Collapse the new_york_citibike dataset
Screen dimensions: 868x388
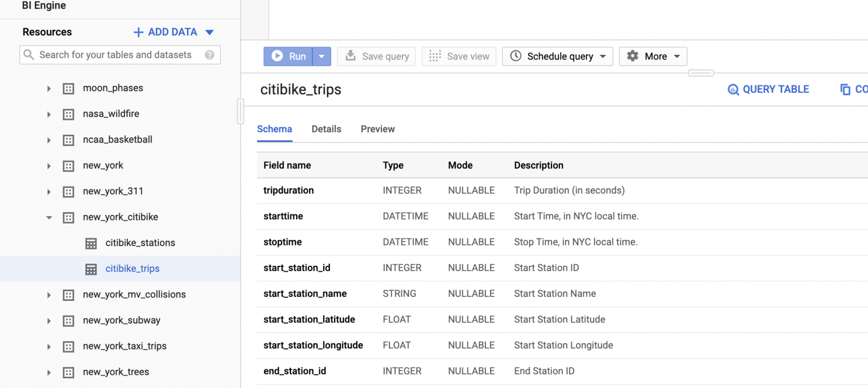click(x=49, y=217)
